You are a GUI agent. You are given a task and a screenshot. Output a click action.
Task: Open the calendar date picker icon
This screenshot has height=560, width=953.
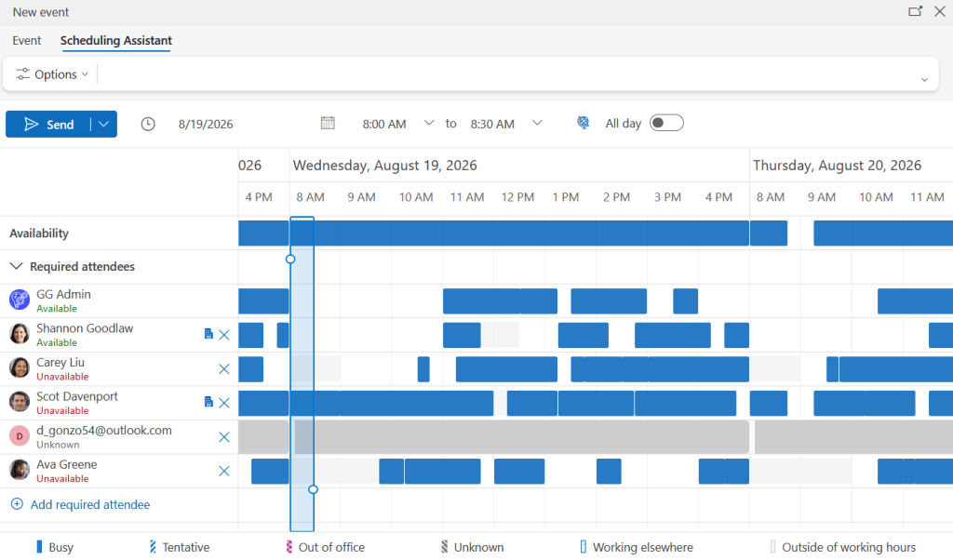point(328,124)
